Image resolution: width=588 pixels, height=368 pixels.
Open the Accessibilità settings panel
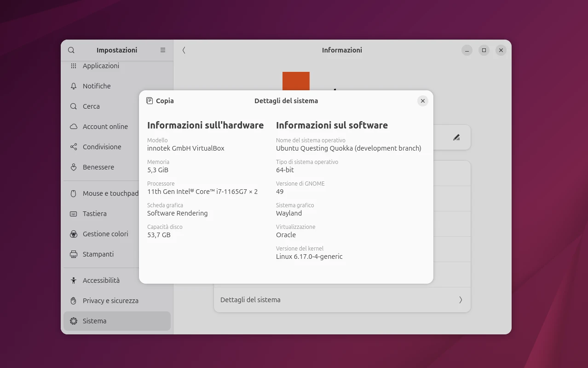point(102,280)
